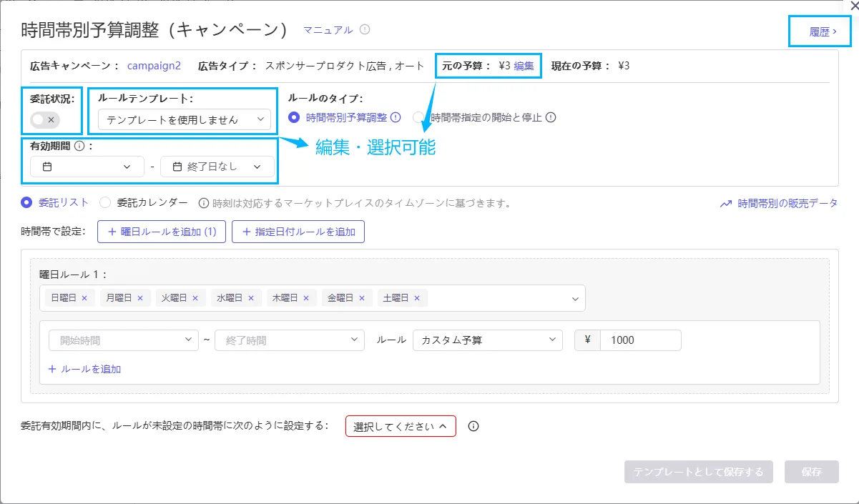Remove 金曜日 tag
Viewport: 859px width, 504px height.
tap(361, 298)
